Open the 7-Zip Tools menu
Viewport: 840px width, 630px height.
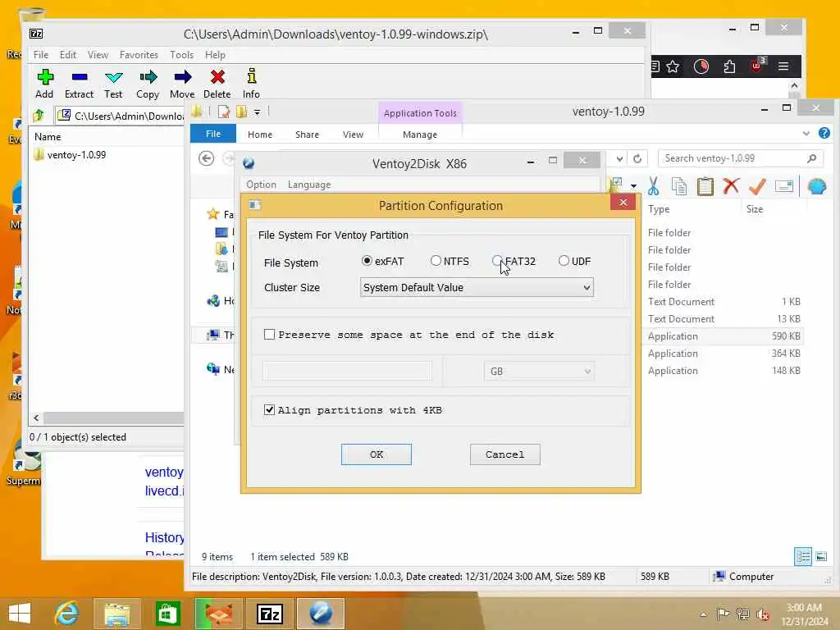tap(181, 55)
